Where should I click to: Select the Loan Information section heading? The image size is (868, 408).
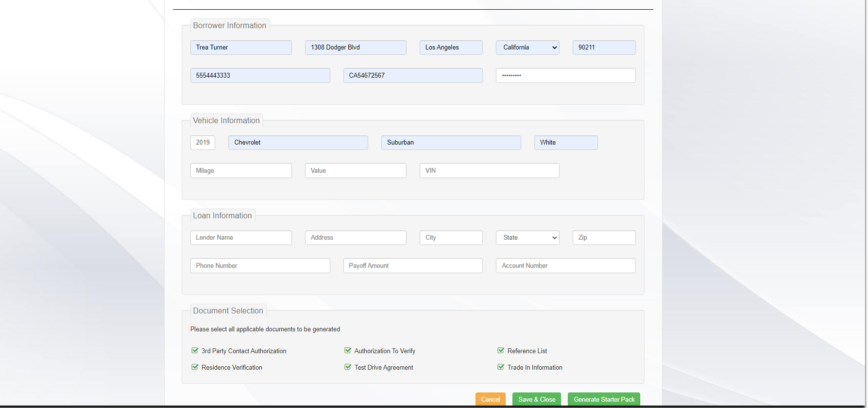[222, 216]
